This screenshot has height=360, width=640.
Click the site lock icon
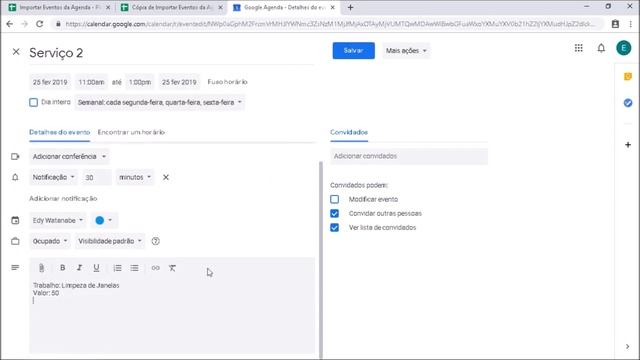(x=58, y=24)
